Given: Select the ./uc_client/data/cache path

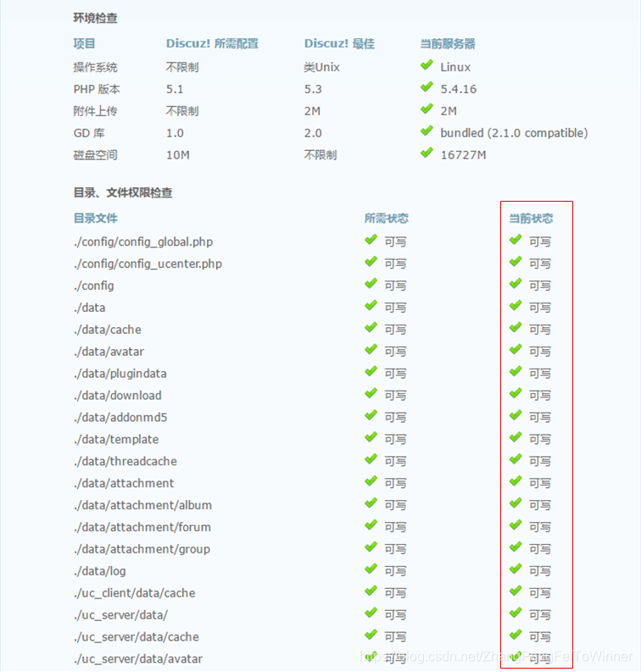Looking at the screenshot, I should [134, 593].
